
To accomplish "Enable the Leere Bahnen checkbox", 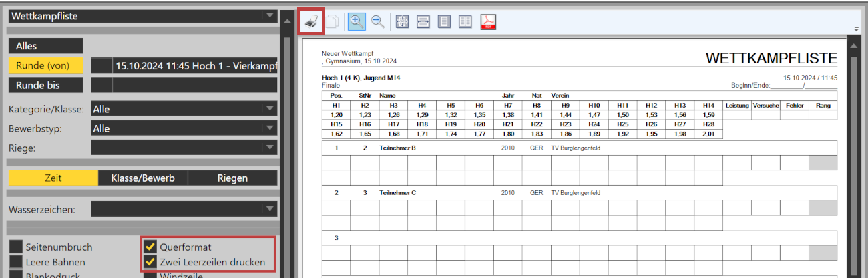I will 15,262.
